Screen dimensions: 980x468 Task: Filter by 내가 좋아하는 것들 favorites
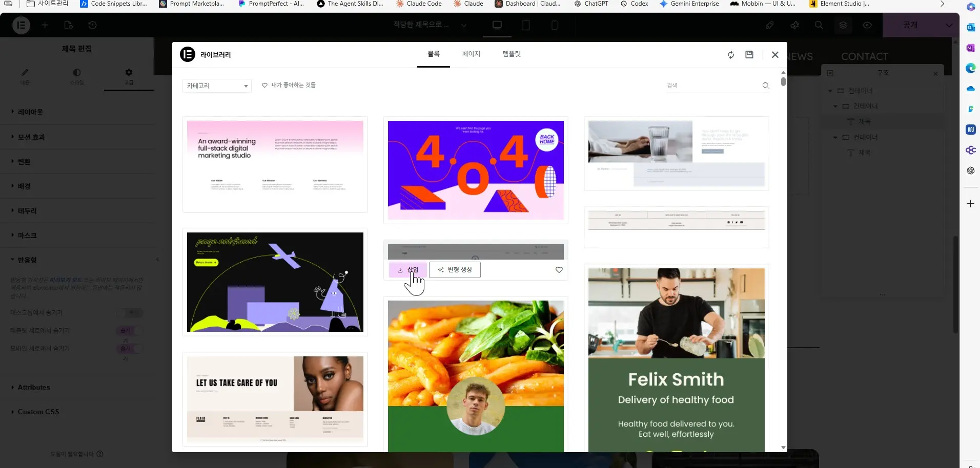289,86
